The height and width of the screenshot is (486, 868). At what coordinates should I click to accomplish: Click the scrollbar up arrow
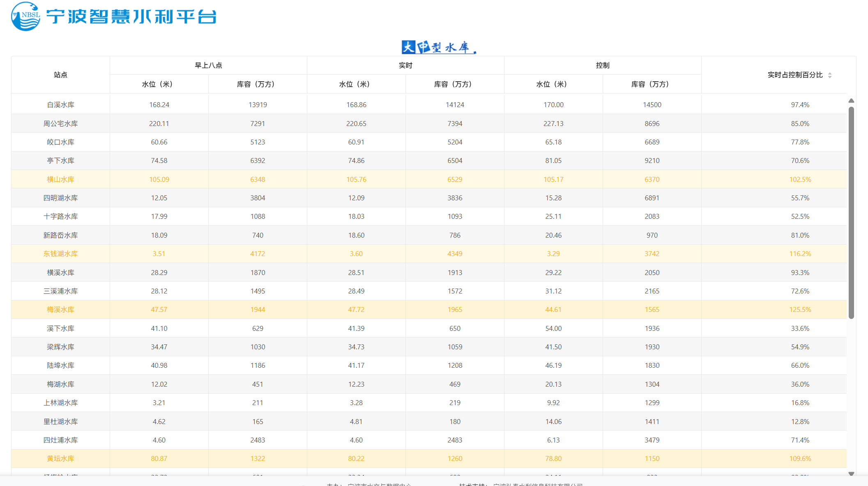pyautogui.click(x=851, y=101)
